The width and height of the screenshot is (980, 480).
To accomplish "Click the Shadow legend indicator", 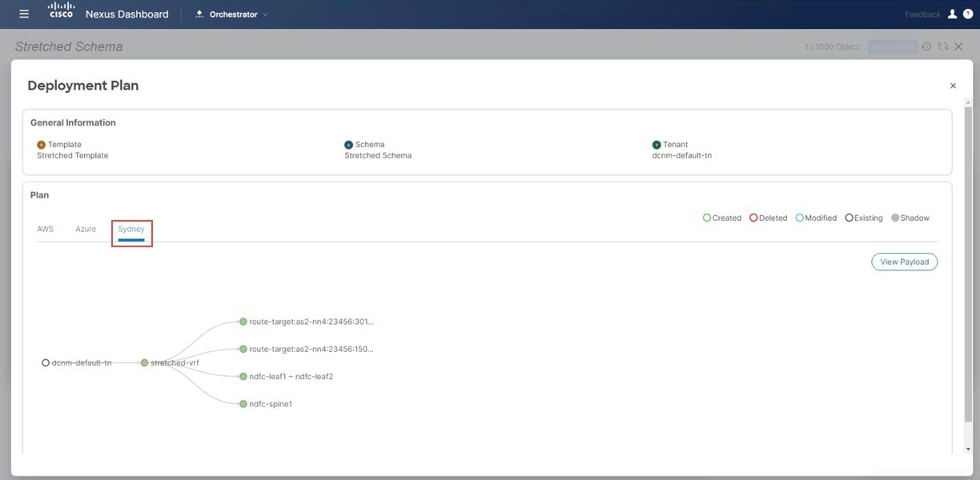I will pos(895,218).
